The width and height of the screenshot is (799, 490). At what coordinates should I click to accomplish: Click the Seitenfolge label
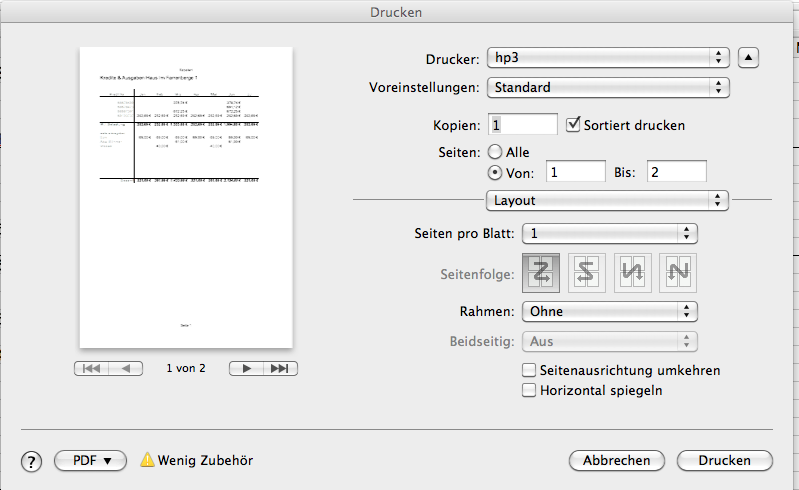click(x=477, y=275)
